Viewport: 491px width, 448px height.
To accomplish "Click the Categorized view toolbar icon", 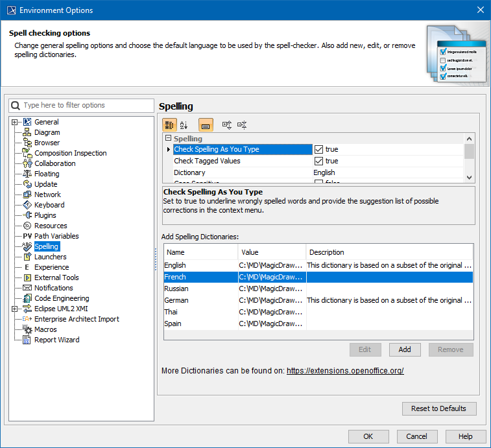I will click(169, 125).
